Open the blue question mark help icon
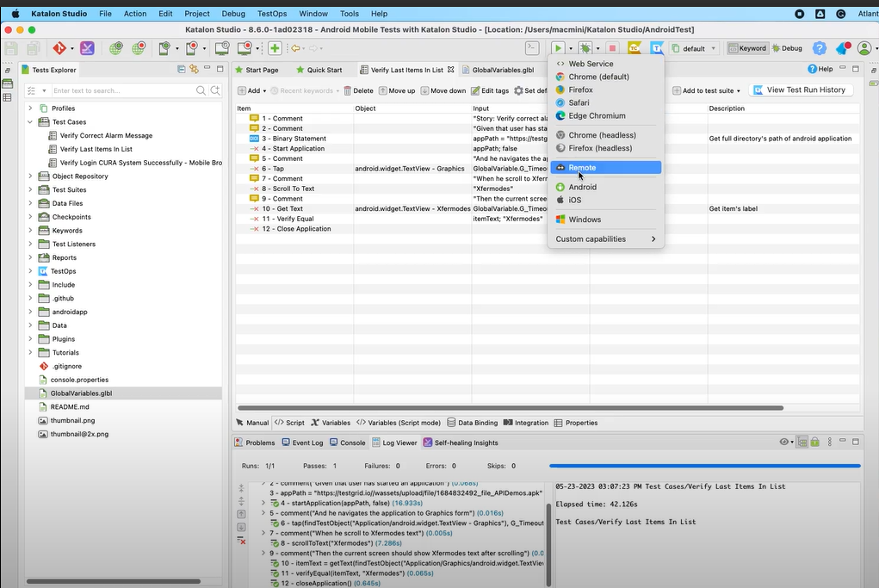Image resolution: width=879 pixels, height=588 pixels. 820,48
